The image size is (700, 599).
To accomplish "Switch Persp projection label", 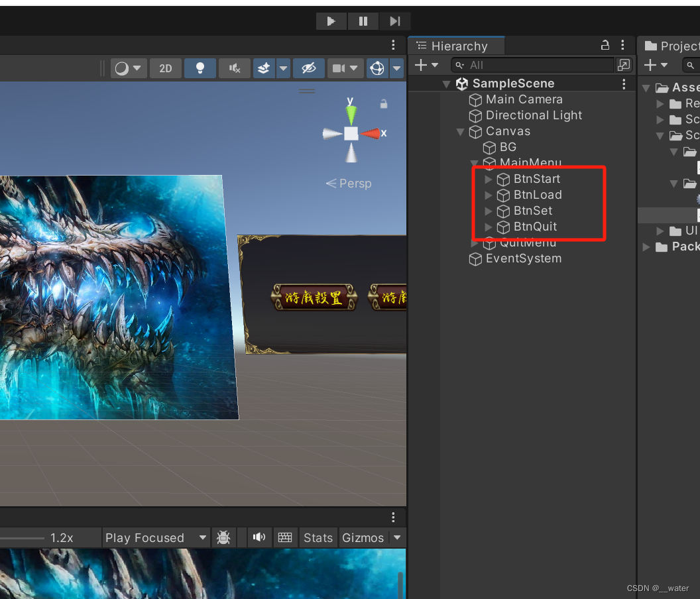I will coord(349,184).
